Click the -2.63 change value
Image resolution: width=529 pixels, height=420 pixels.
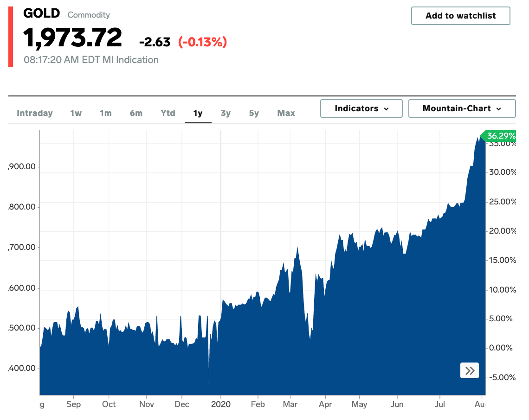155,42
